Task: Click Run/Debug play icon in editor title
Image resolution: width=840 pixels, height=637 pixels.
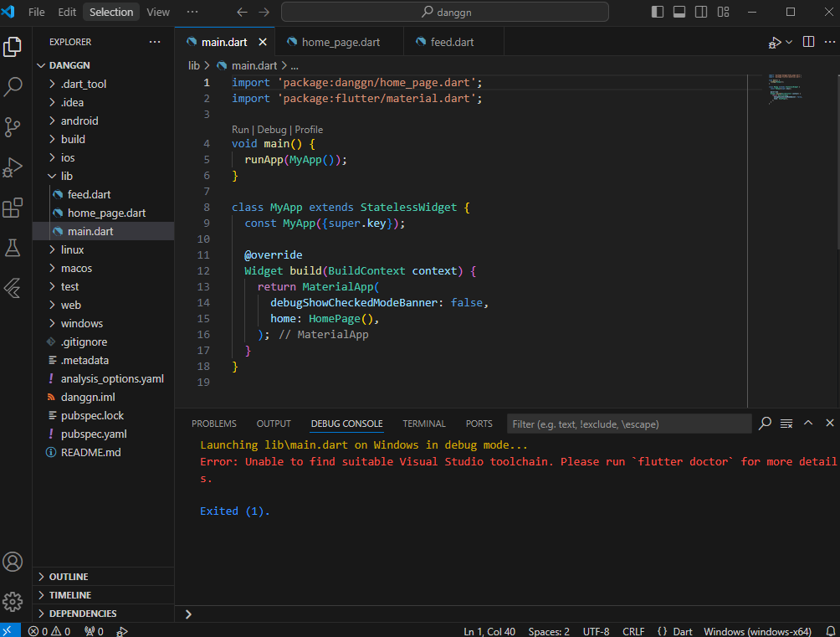Action: (774, 43)
